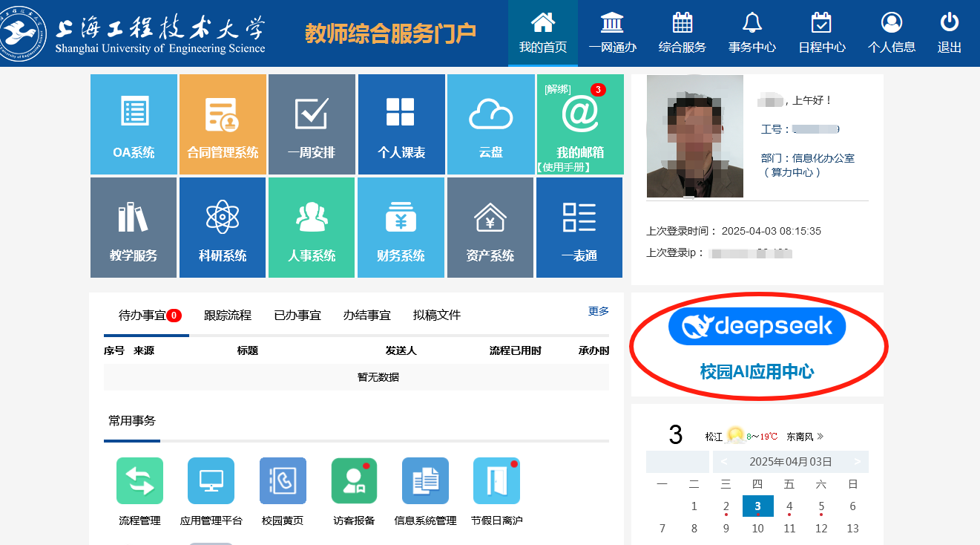Go to previous month in calendar

(724, 462)
